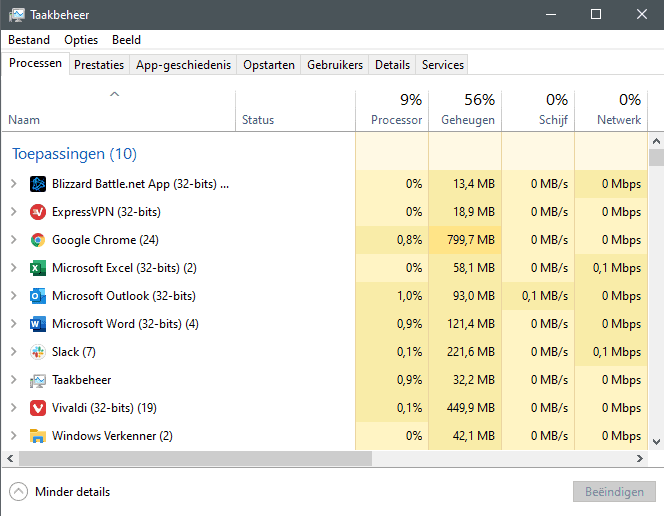
Task: Click the Beëindigen button
Action: [614, 492]
